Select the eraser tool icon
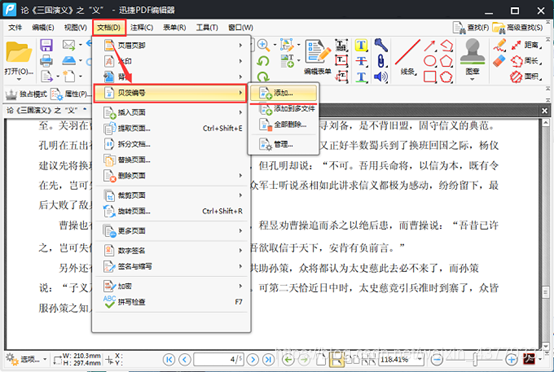 click(x=500, y=61)
